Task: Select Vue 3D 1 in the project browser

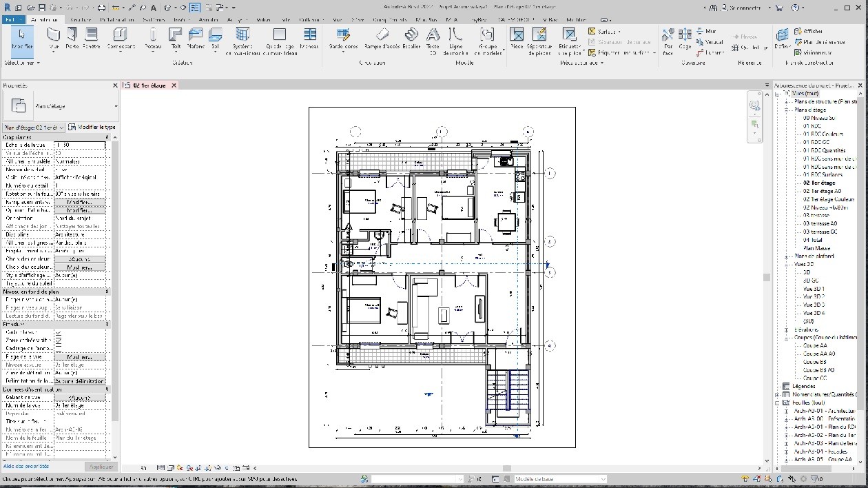Action: click(813, 289)
